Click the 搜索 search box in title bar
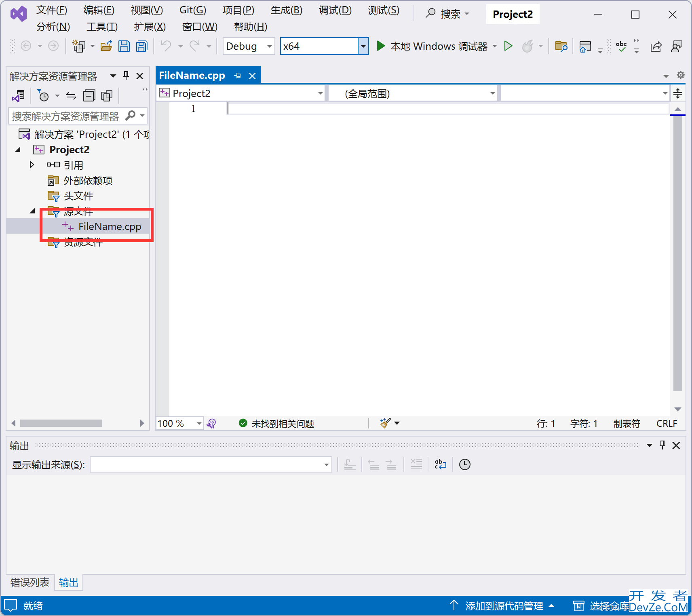692x616 pixels. point(447,14)
